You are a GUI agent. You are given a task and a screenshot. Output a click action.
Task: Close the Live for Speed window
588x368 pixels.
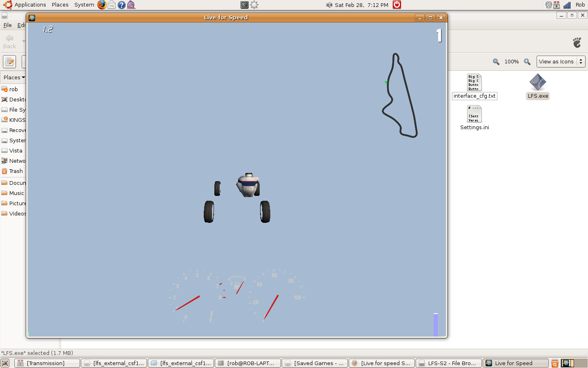441,18
